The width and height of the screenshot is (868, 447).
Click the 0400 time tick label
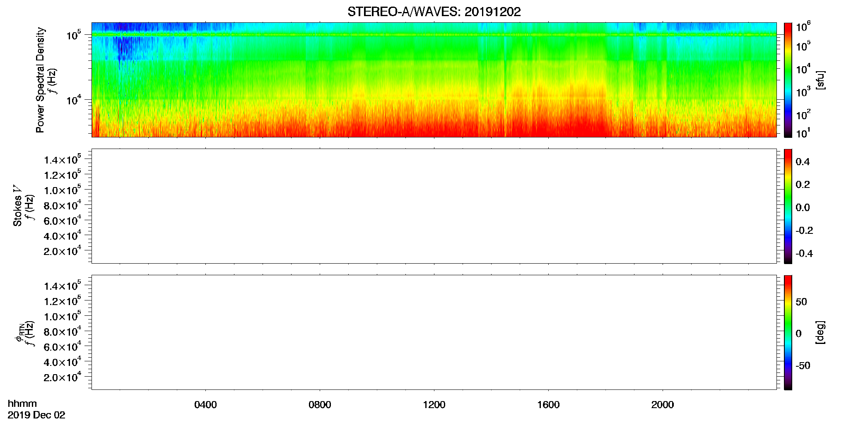click(205, 405)
